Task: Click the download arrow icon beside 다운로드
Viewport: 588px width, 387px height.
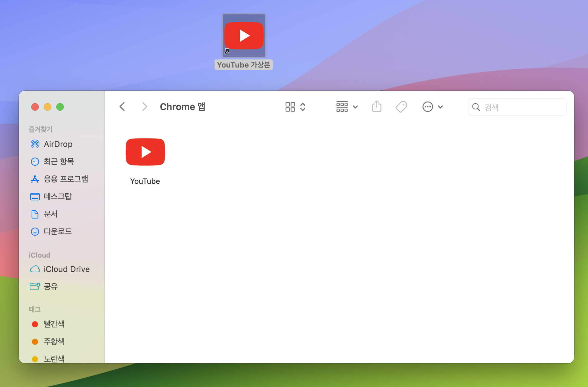Action: [x=35, y=232]
